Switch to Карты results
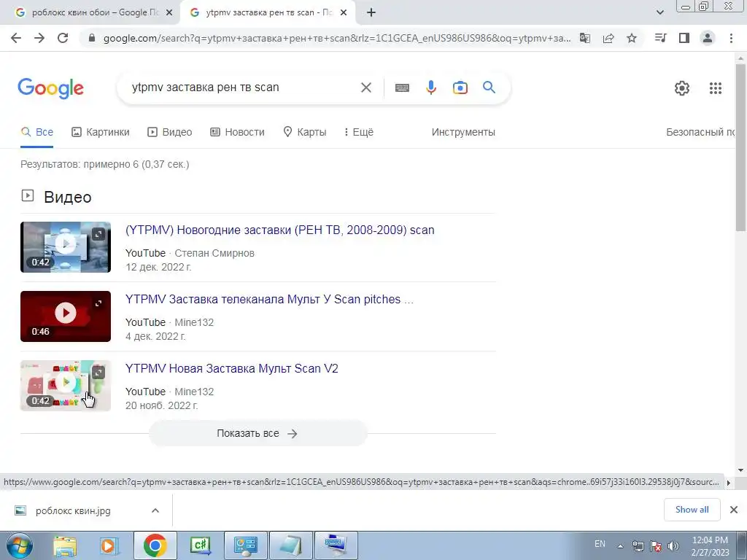Screen dimensions: 747x560 [305, 133]
